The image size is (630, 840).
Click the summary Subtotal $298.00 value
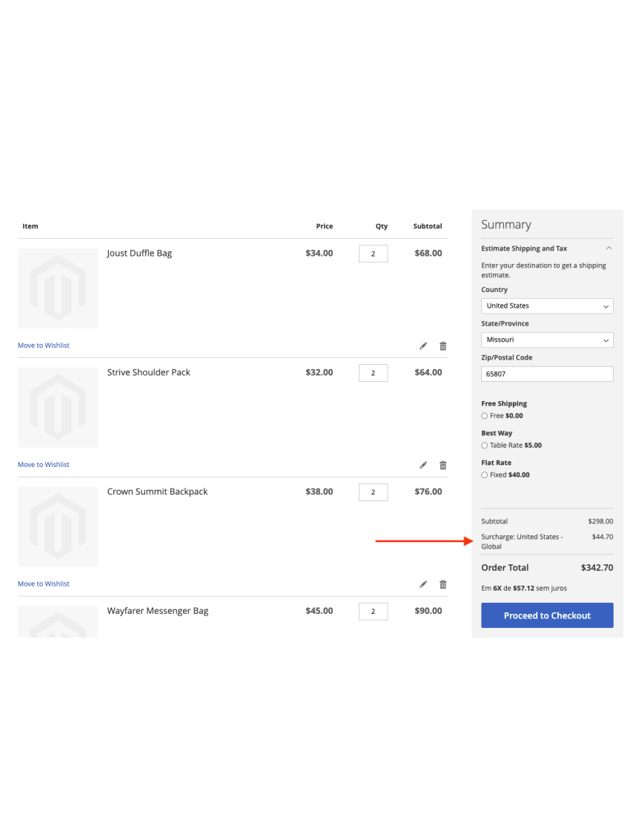[x=600, y=521]
